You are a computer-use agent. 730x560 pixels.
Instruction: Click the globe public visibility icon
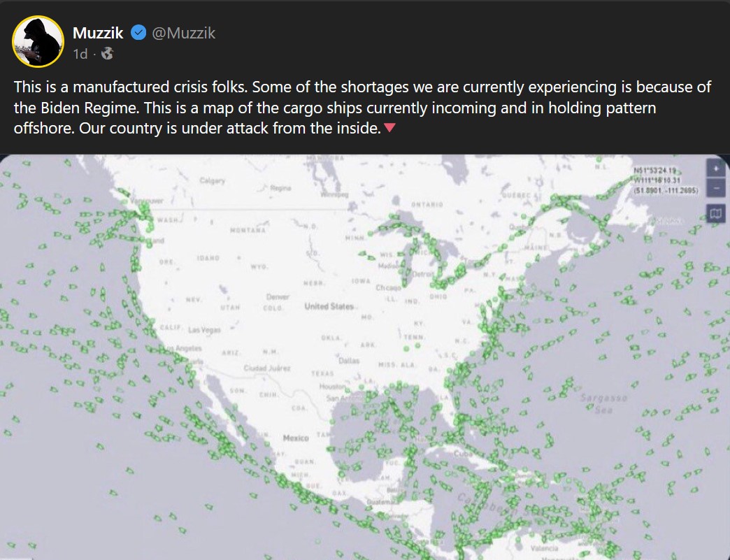pyautogui.click(x=107, y=54)
